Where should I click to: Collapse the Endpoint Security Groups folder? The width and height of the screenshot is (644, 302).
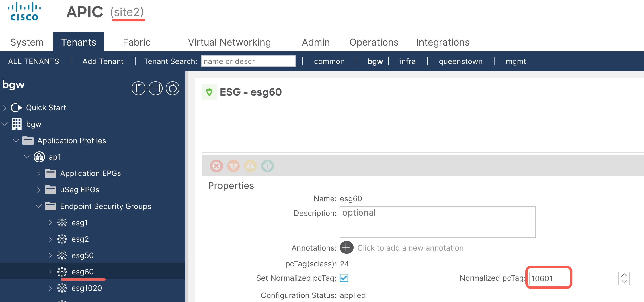click(x=39, y=206)
